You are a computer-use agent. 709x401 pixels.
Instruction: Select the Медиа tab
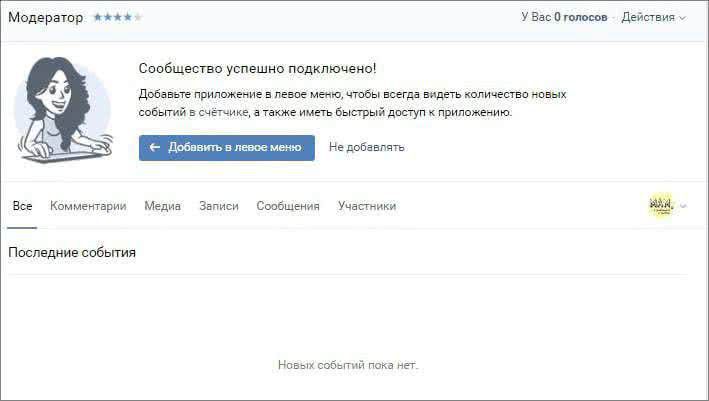pos(162,206)
